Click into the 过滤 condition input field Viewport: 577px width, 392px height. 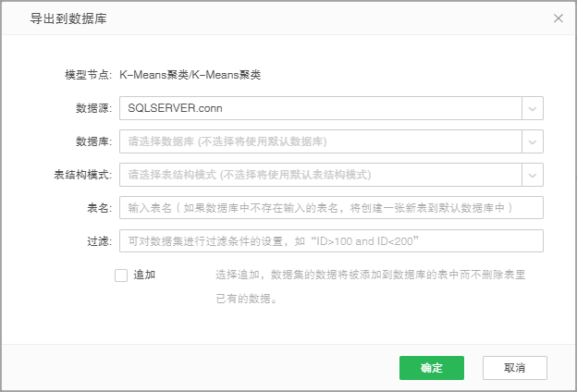pos(331,241)
